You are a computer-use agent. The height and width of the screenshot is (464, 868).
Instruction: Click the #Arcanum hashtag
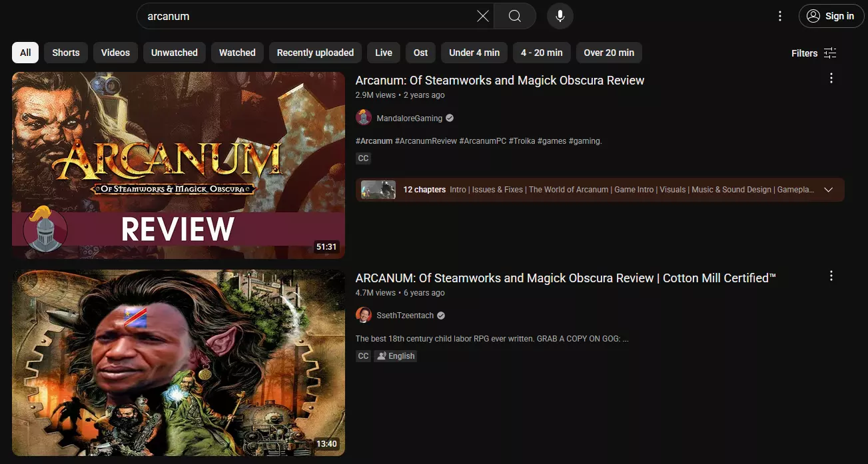[374, 141]
